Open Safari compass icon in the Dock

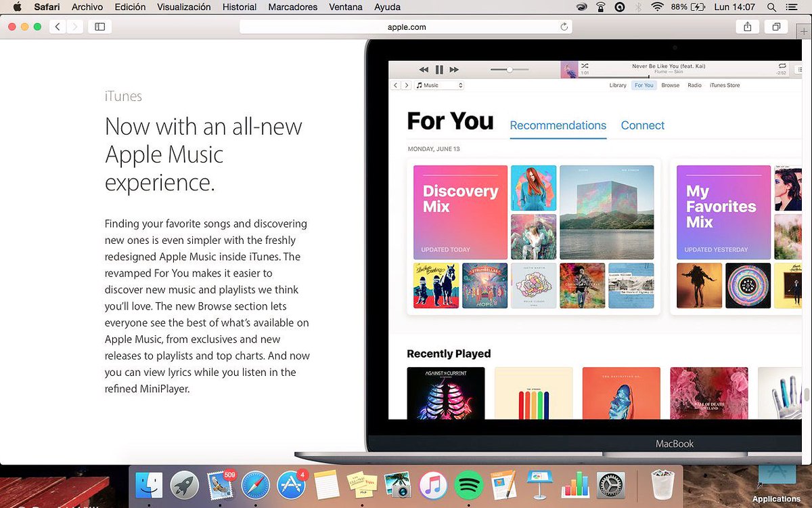(x=255, y=485)
